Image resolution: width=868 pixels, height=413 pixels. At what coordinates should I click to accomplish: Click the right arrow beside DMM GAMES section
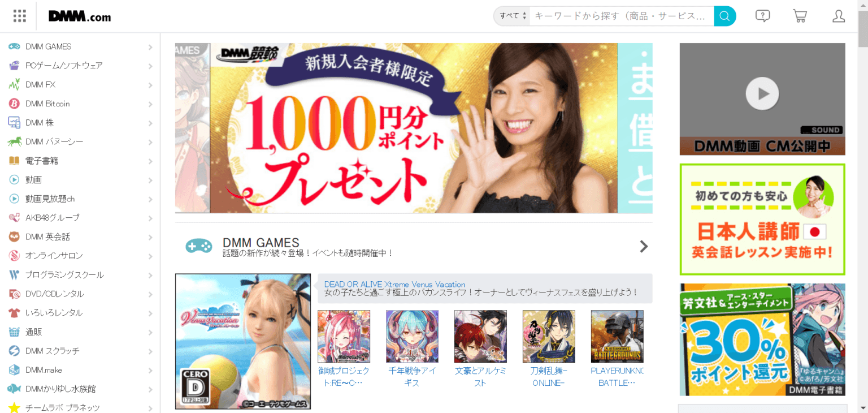[x=644, y=246]
